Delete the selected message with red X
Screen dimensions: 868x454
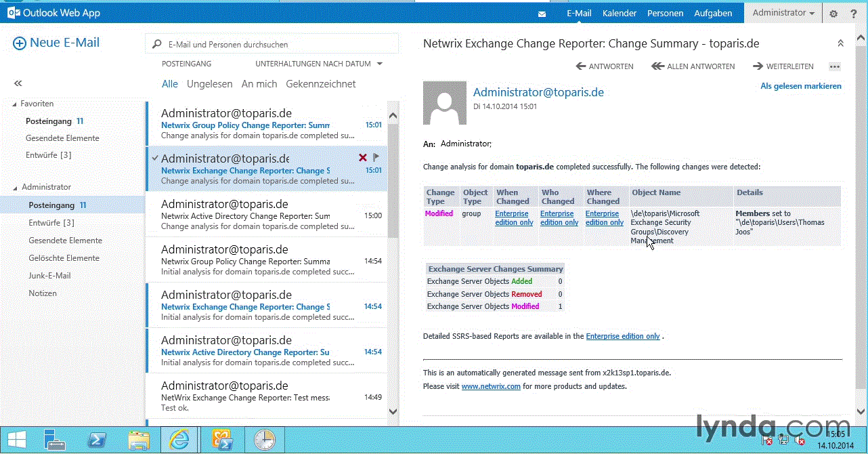362,158
